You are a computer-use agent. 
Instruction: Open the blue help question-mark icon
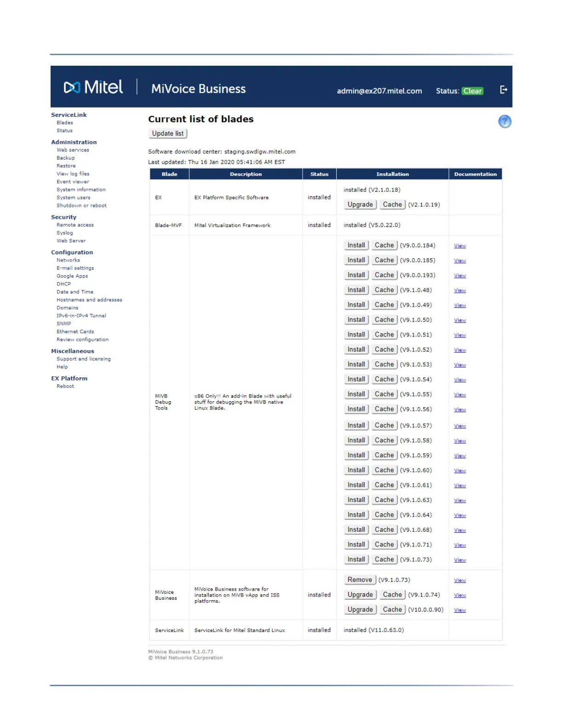(505, 121)
